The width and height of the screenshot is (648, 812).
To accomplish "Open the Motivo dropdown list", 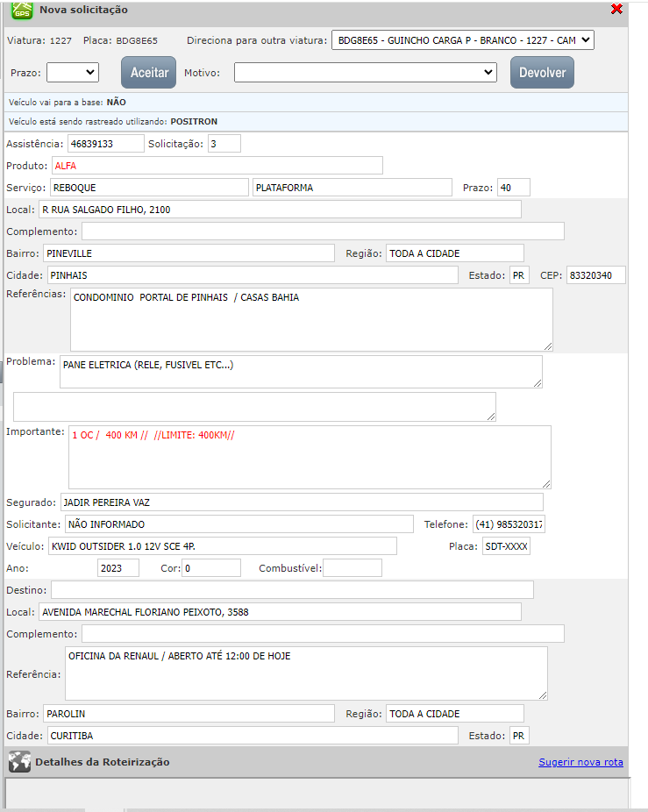I will (365, 72).
